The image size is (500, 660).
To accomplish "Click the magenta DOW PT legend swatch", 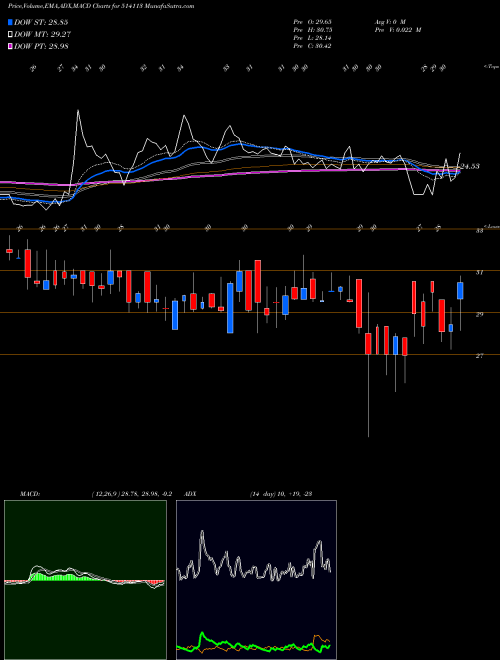I will [x=11, y=46].
